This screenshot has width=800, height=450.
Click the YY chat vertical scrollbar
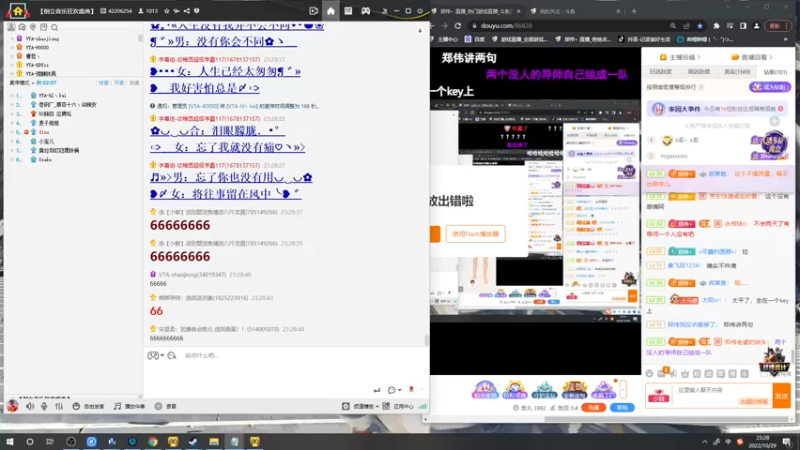click(x=427, y=339)
